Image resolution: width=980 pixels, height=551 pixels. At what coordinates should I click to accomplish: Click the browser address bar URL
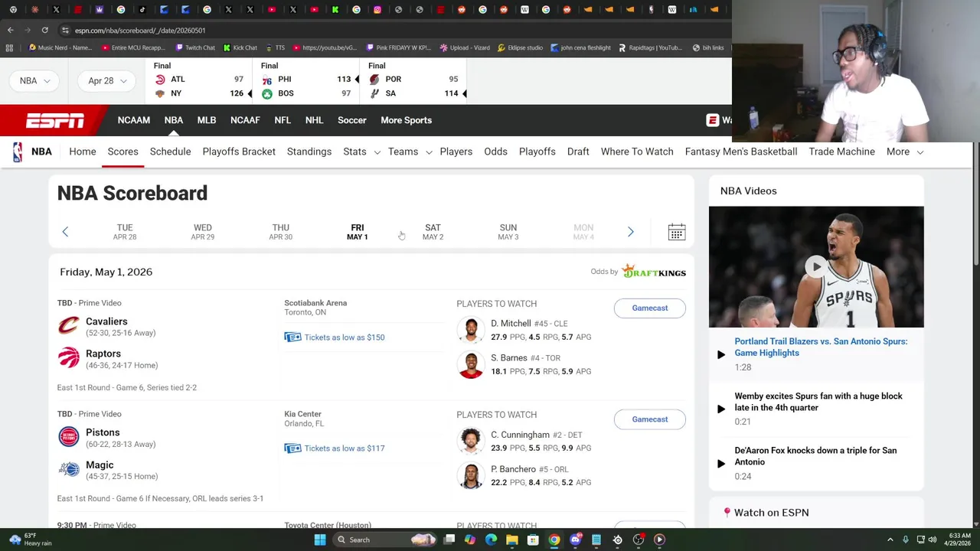(x=140, y=31)
